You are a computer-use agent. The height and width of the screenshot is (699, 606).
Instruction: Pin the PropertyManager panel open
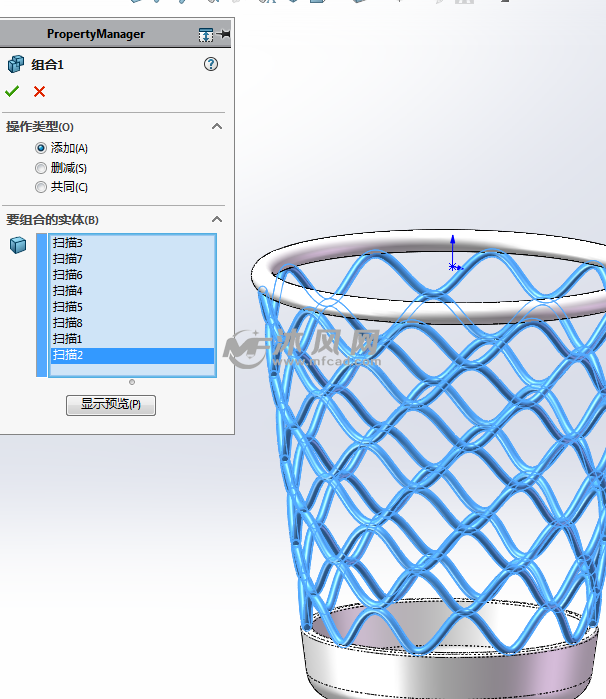point(225,34)
